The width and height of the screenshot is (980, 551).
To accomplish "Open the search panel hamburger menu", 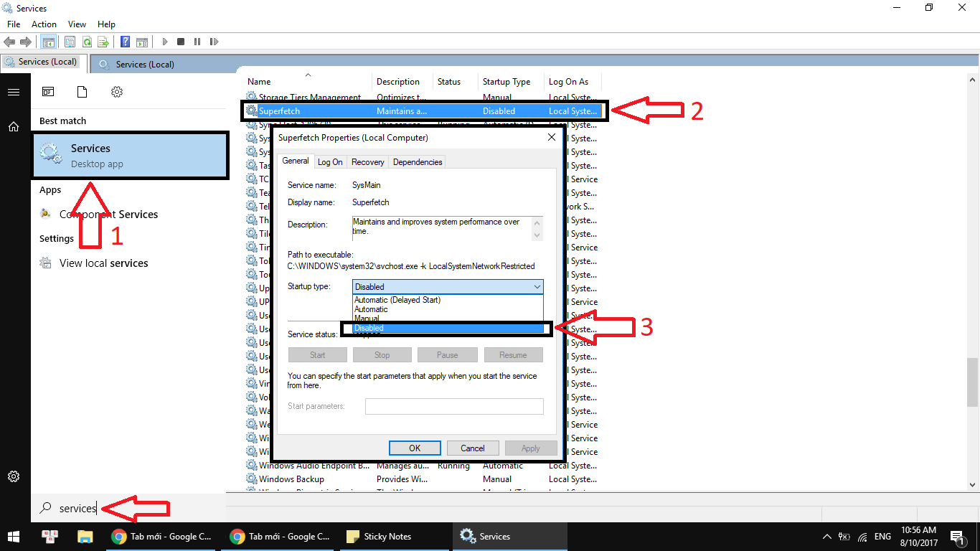I will click(14, 92).
